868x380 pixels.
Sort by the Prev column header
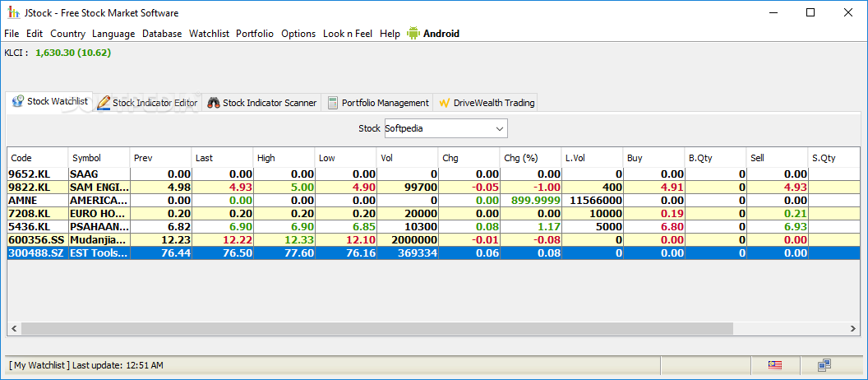point(160,158)
